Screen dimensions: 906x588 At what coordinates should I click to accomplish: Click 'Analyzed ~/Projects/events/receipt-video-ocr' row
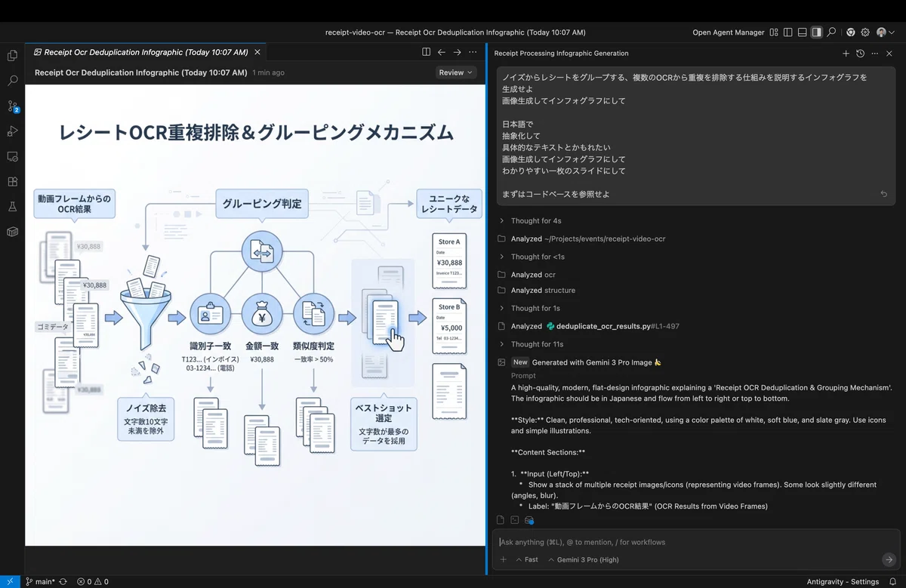[x=581, y=239]
